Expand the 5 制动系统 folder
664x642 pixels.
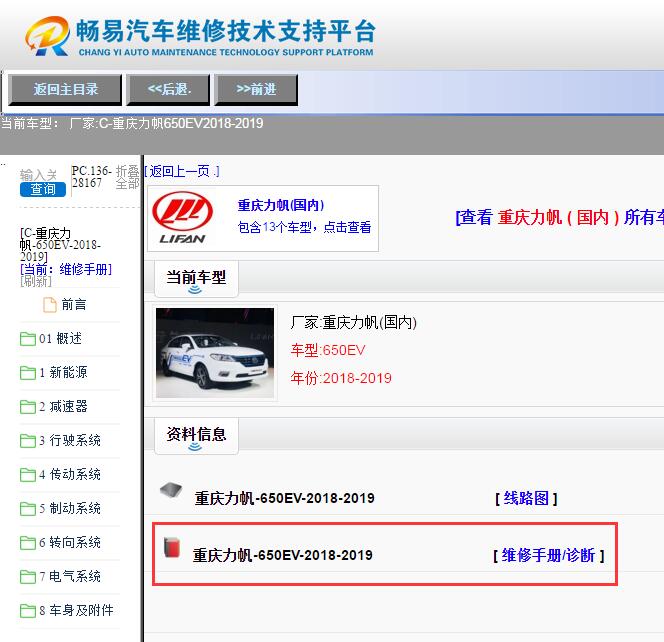[70, 508]
